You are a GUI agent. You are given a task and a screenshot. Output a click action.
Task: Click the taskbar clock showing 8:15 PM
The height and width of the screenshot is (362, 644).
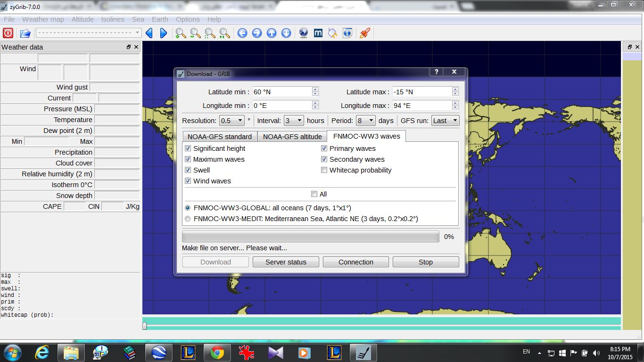tap(619, 353)
